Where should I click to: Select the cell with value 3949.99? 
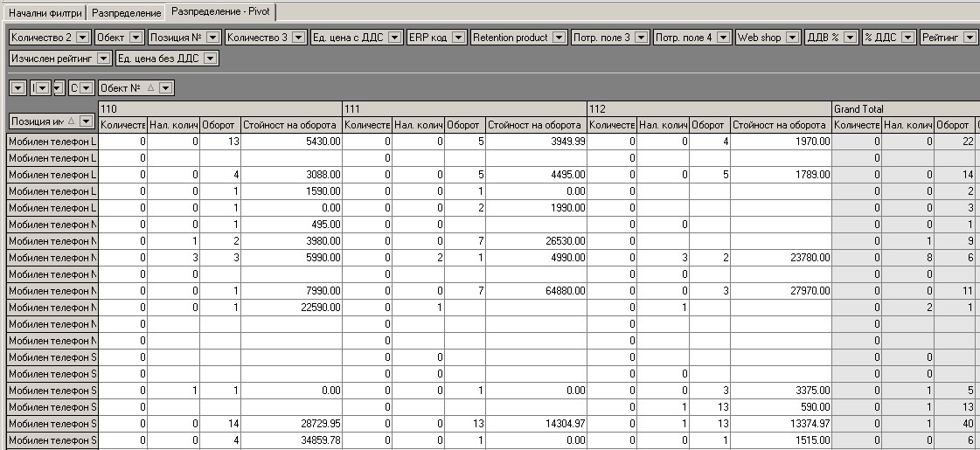coord(536,142)
